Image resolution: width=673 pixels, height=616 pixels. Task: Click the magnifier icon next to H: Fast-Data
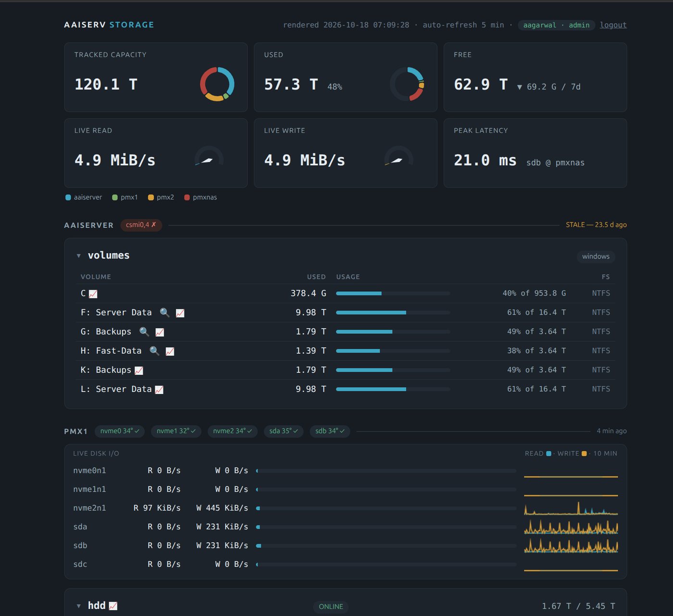[x=154, y=351]
